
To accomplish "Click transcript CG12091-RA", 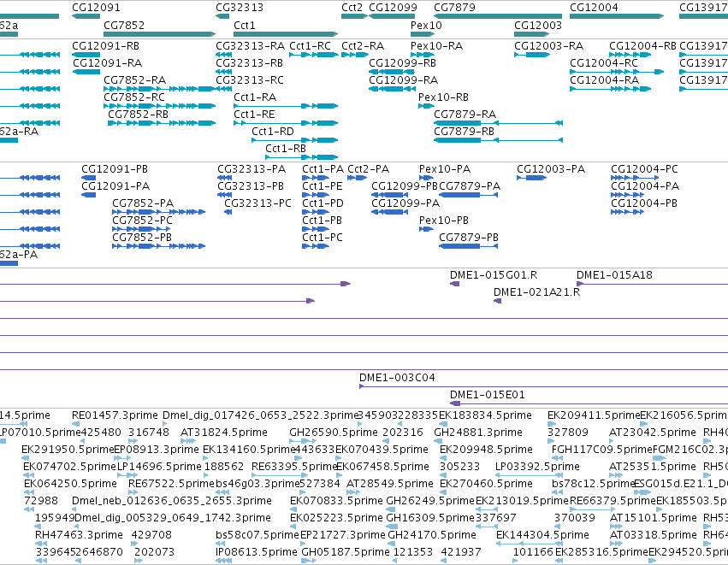I will [x=107, y=63].
